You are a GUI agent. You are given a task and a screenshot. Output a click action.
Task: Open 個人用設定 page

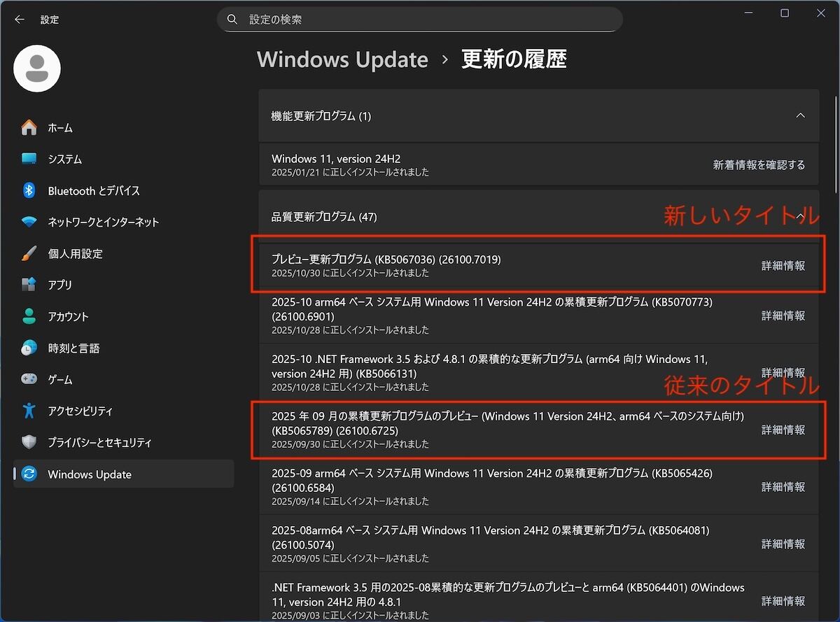tap(124, 253)
